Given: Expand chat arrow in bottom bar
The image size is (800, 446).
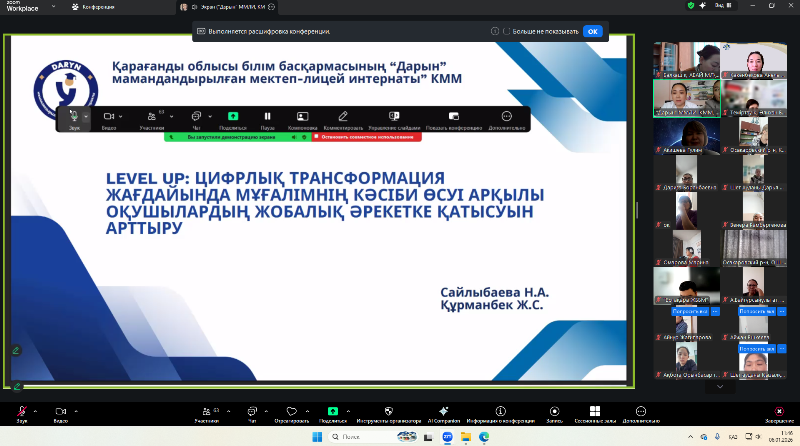Looking at the screenshot, I should point(266,411).
